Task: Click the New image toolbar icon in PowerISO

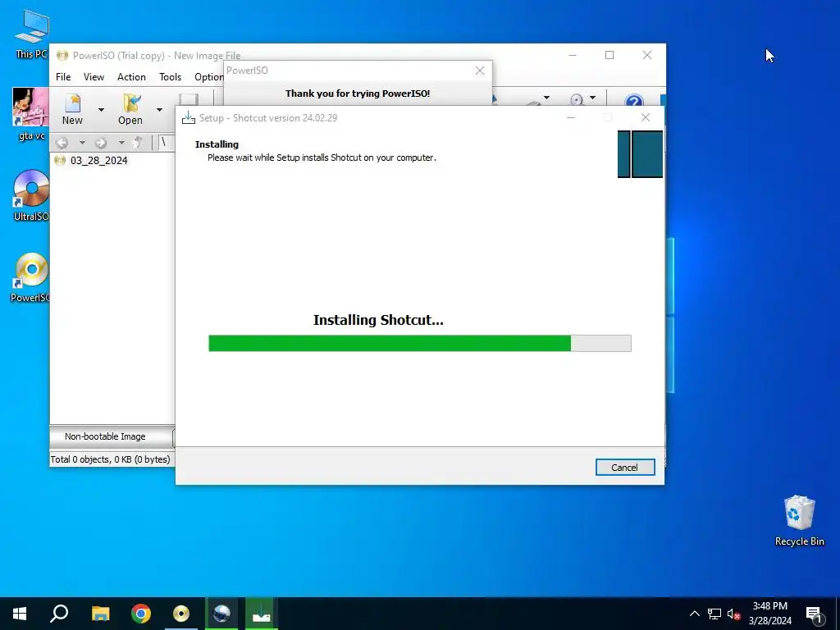Action: [72, 104]
